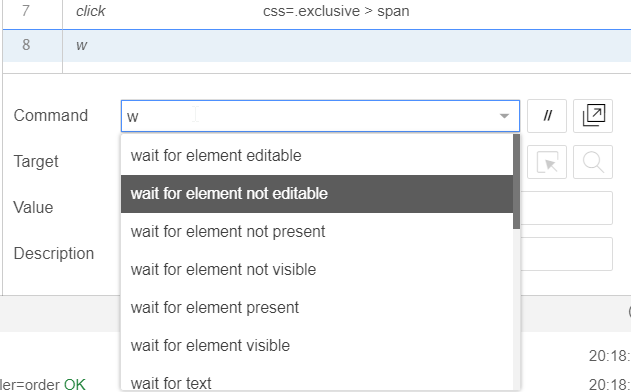Click the css=.exclusive > span target cell
Viewport: 631px width, 392px height.
(x=336, y=11)
